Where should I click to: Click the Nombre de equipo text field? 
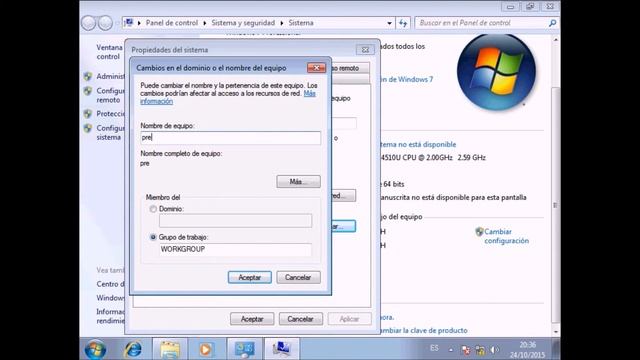(231, 138)
